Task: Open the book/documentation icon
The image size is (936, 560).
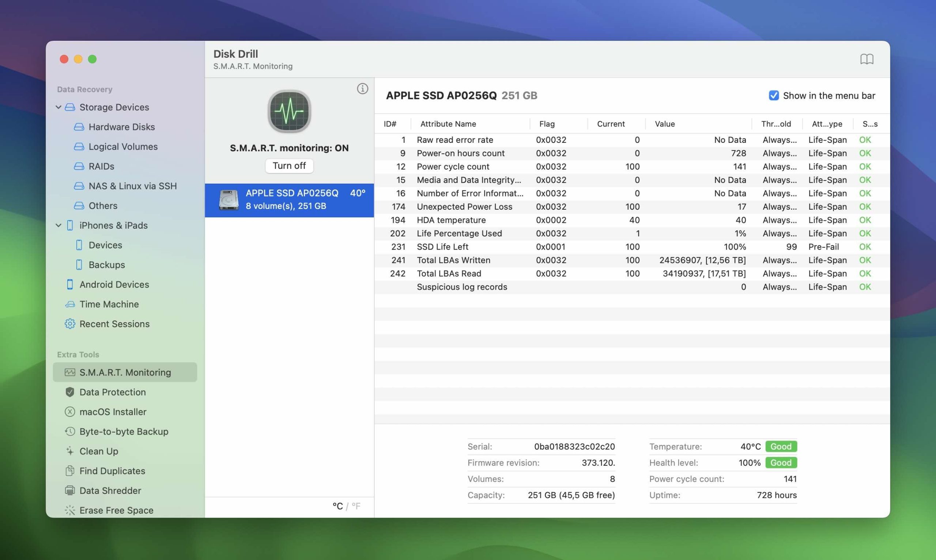Action: (x=867, y=59)
